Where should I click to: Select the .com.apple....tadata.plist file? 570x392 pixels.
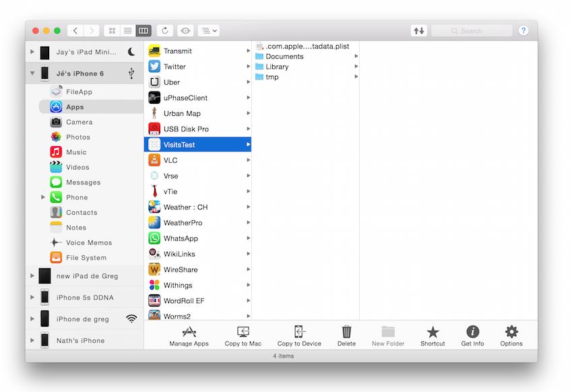306,46
